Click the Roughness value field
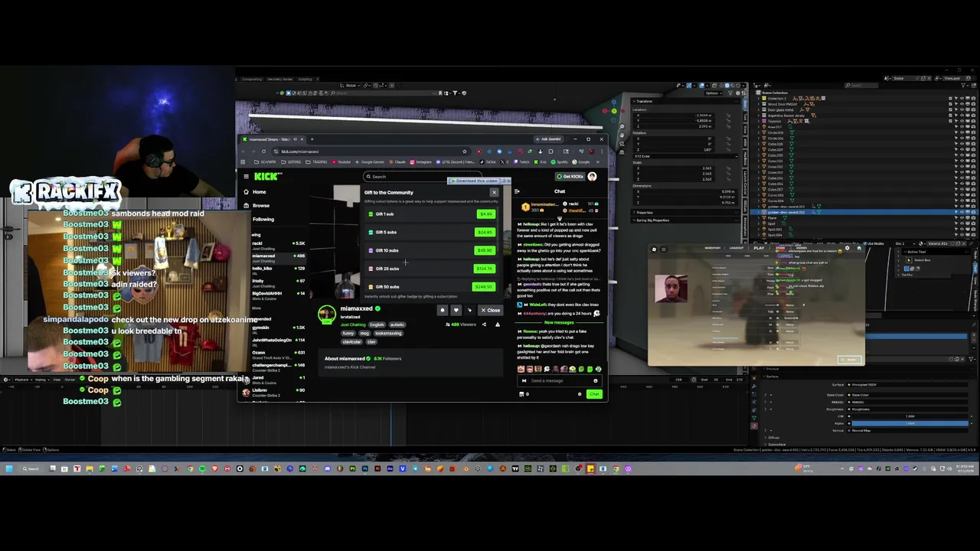980x551 pixels. click(x=907, y=409)
